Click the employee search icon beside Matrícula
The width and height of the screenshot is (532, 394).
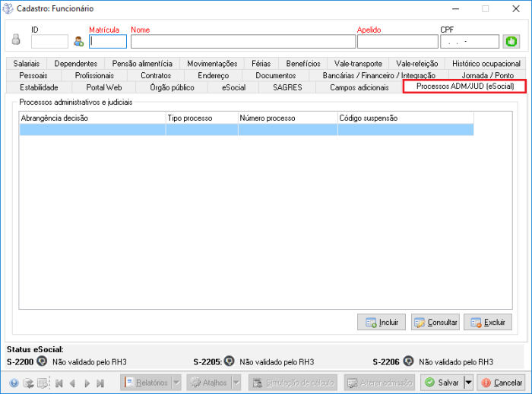tap(78, 42)
